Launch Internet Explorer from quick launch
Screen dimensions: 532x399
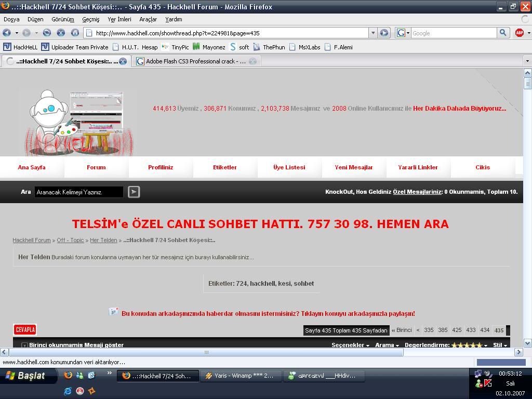[68, 391]
